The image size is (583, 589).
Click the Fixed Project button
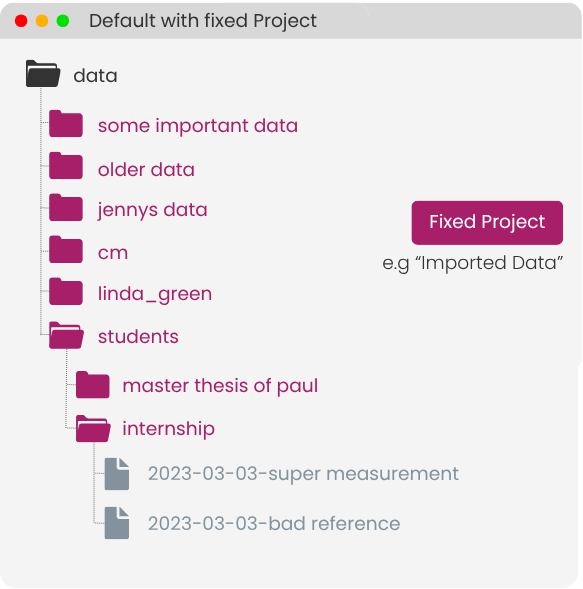click(487, 223)
